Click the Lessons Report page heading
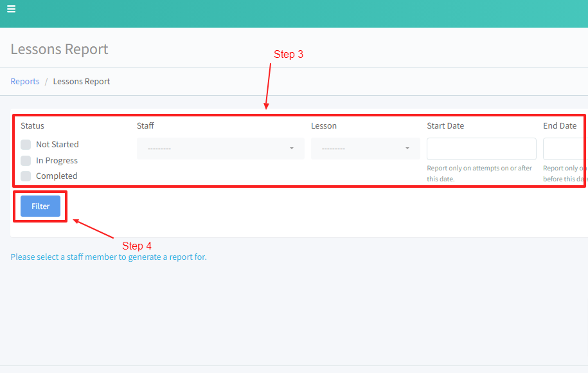Screen dimensions: 588x373 59,50
